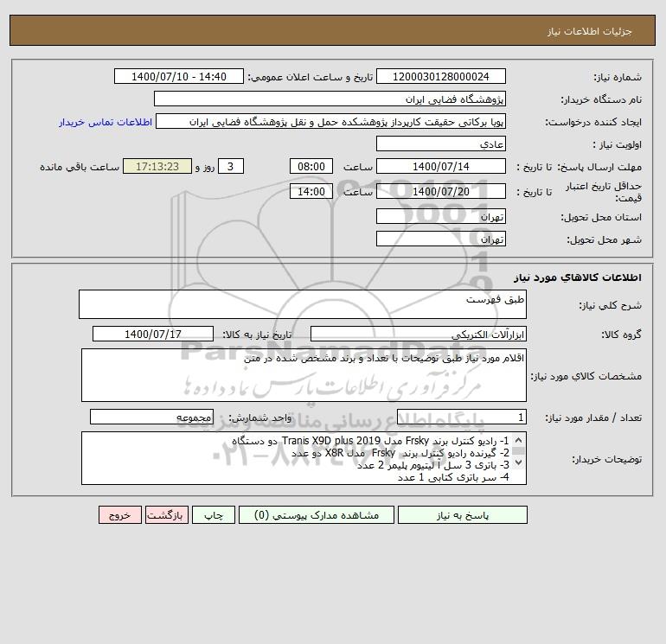Click the چاپ print button
The image size is (666, 644).
(x=214, y=515)
